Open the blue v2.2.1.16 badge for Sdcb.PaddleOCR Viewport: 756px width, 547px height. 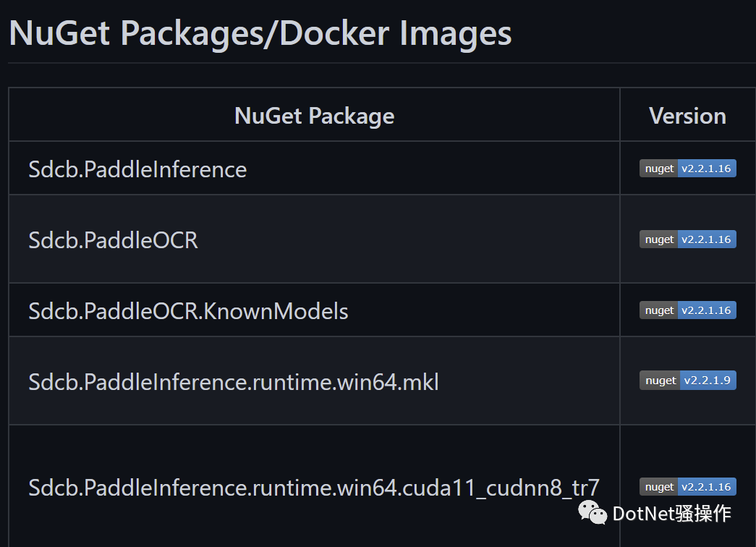(x=708, y=239)
